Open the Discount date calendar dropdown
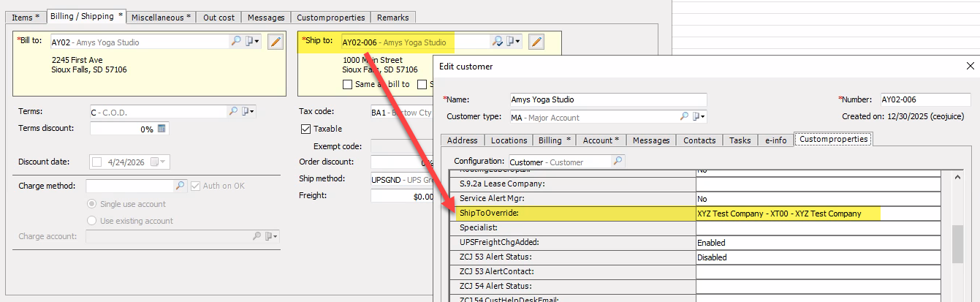 pos(158,162)
